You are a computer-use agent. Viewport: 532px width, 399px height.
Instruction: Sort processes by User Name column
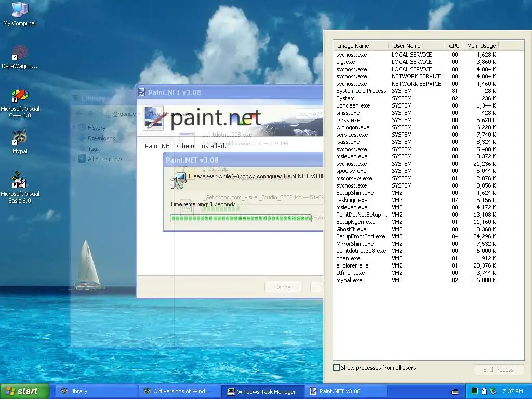tap(416, 46)
